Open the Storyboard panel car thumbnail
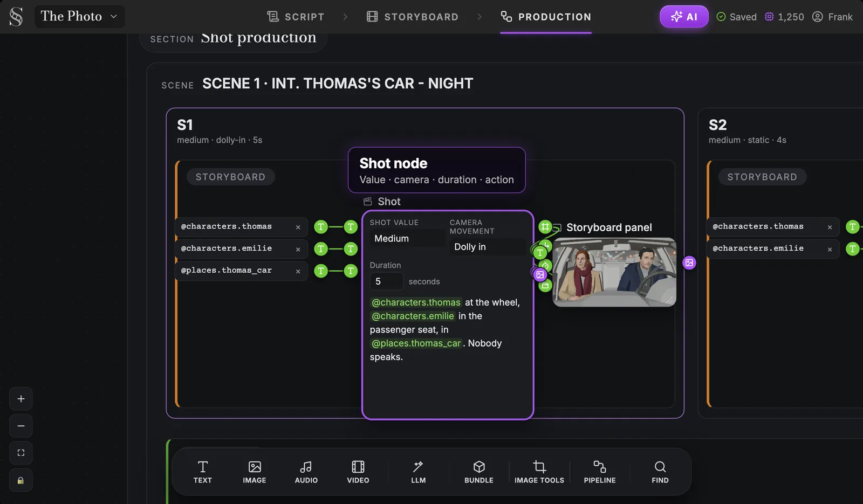The height and width of the screenshot is (504, 863). (614, 272)
